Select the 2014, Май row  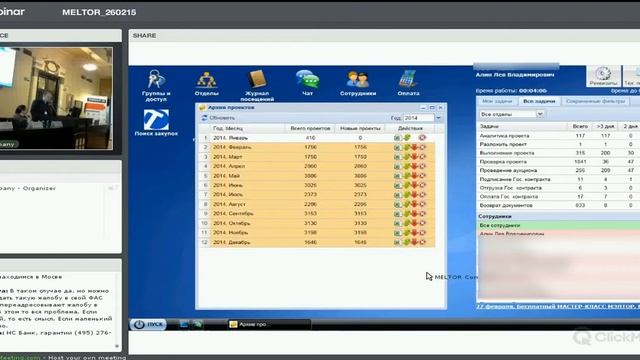(x=316, y=176)
